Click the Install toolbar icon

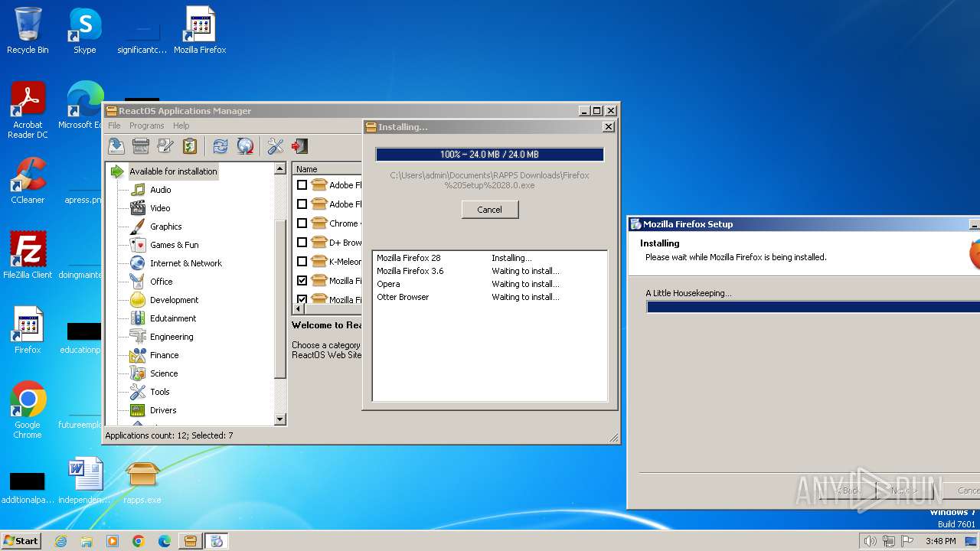click(x=116, y=146)
